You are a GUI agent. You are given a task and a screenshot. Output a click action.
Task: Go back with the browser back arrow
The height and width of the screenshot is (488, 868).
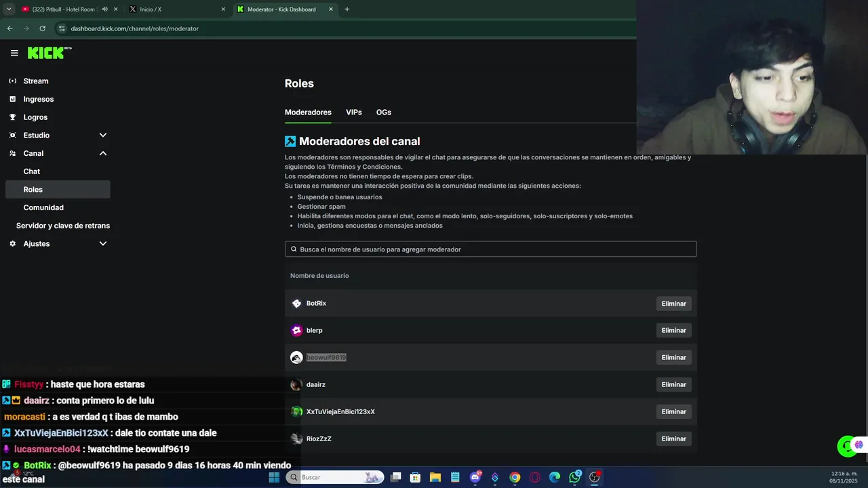click(9, 28)
